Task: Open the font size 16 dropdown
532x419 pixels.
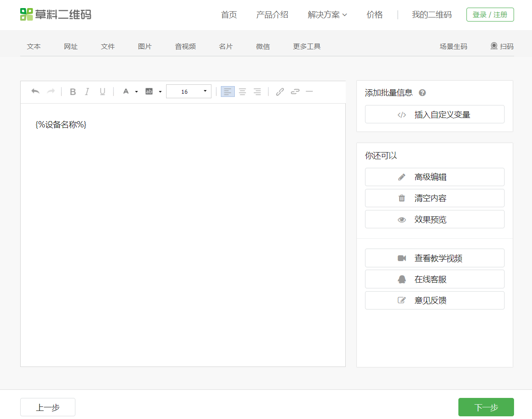Action: click(x=189, y=92)
